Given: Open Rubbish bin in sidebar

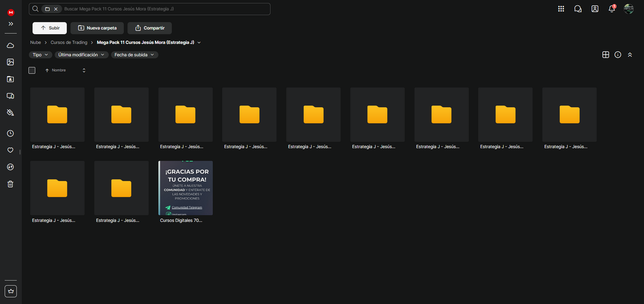Looking at the screenshot, I should pos(10,184).
